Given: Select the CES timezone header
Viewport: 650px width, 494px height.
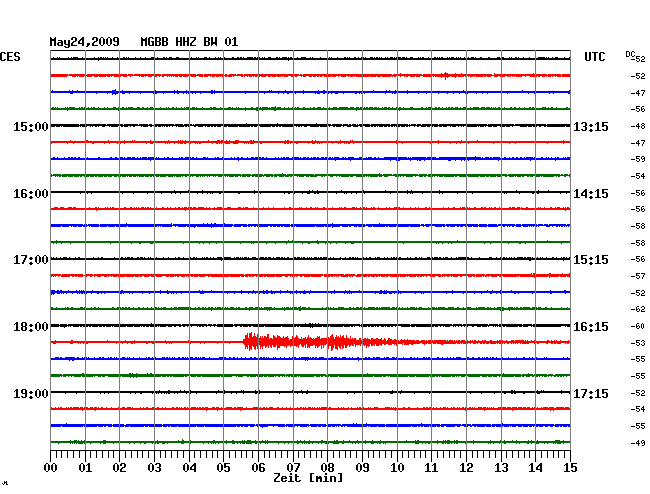Looking at the screenshot, I should (x=10, y=57).
